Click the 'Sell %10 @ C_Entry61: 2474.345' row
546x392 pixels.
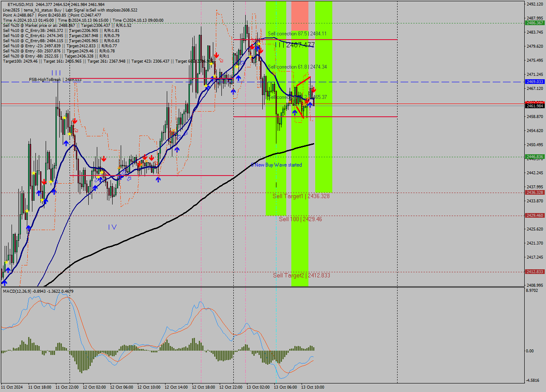point(61,35)
